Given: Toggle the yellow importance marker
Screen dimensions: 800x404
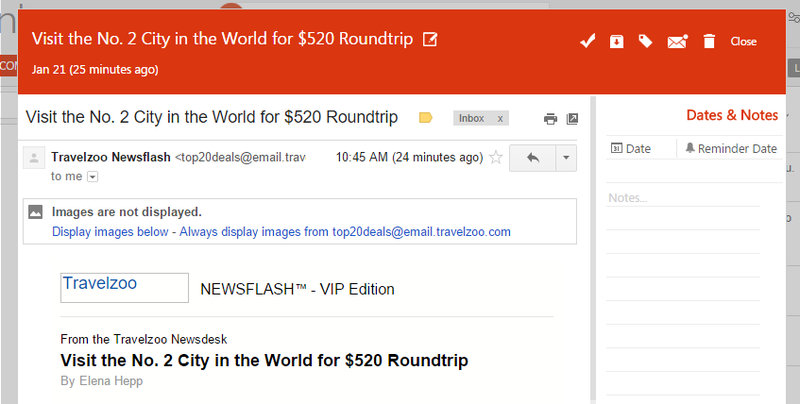Looking at the screenshot, I should click(426, 118).
